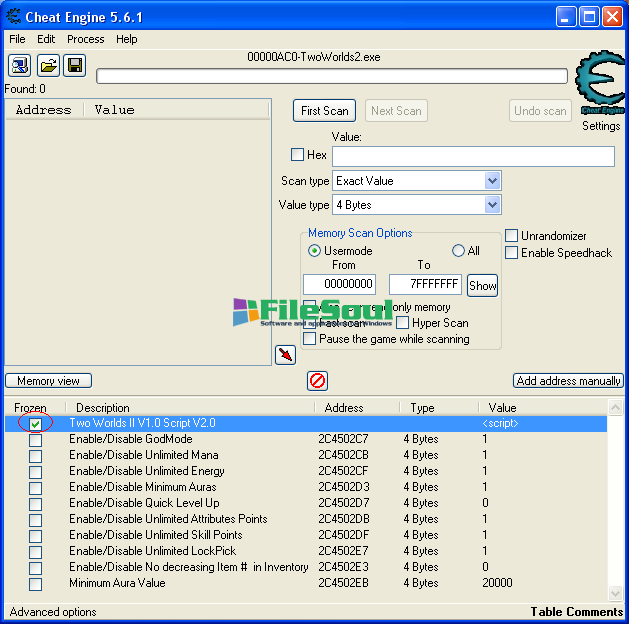Viewport: 629px width, 626px height.
Task: Click the Memory view button
Action: point(48,381)
